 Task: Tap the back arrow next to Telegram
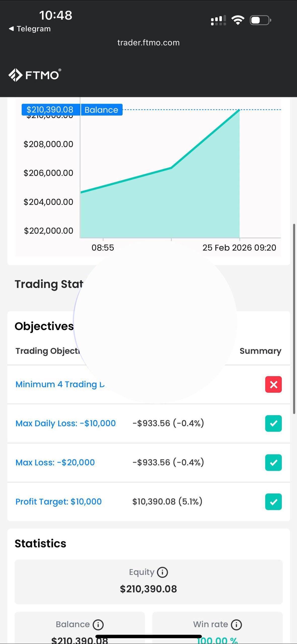[11, 29]
